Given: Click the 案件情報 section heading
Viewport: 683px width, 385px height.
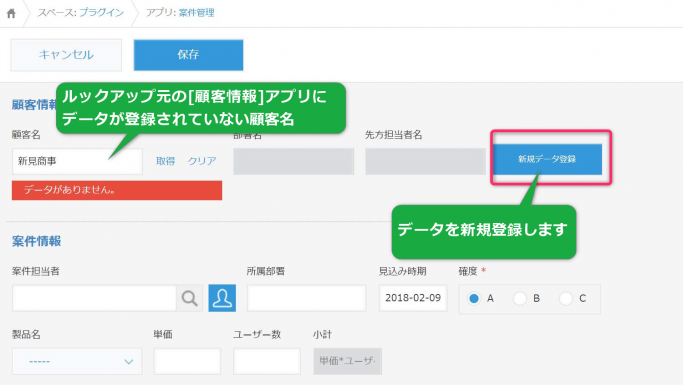Looking at the screenshot, I should (37, 241).
